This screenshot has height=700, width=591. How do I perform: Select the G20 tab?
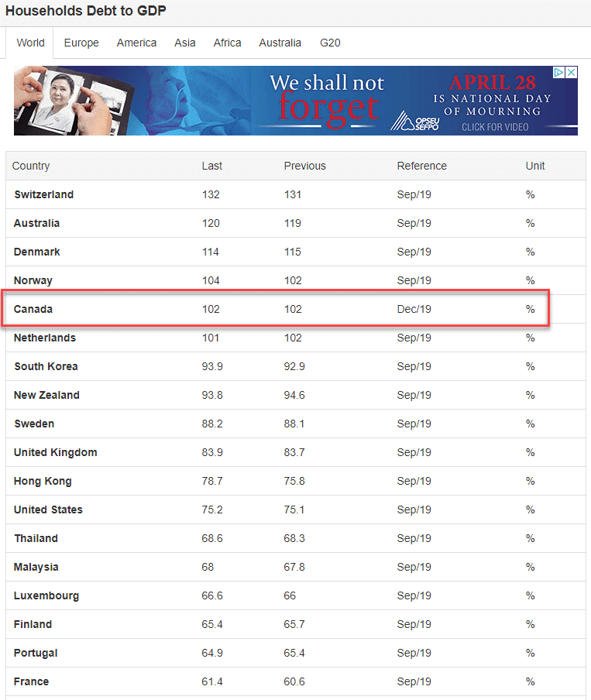330,43
